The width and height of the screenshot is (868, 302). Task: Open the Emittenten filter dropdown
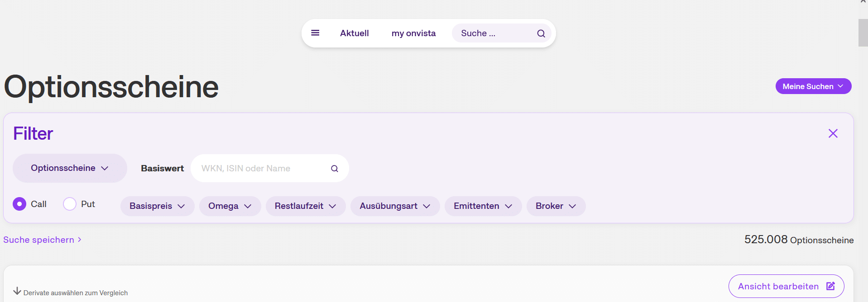483,206
